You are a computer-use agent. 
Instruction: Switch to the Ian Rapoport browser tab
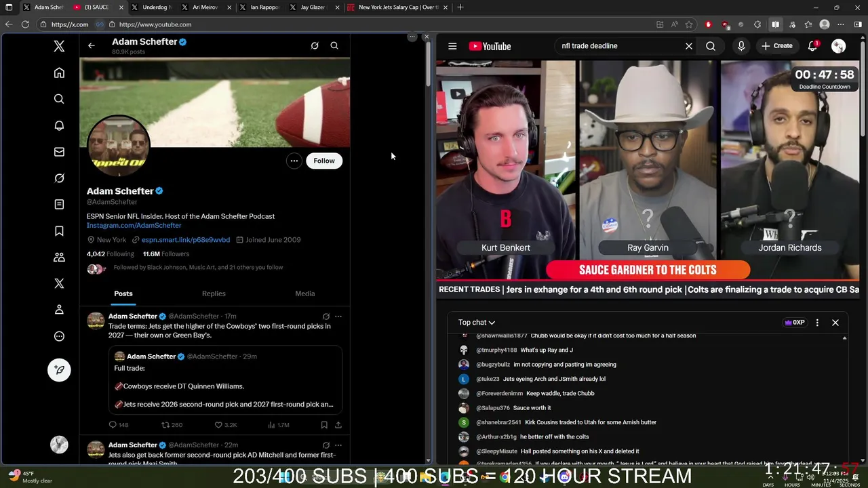[260, 7]
